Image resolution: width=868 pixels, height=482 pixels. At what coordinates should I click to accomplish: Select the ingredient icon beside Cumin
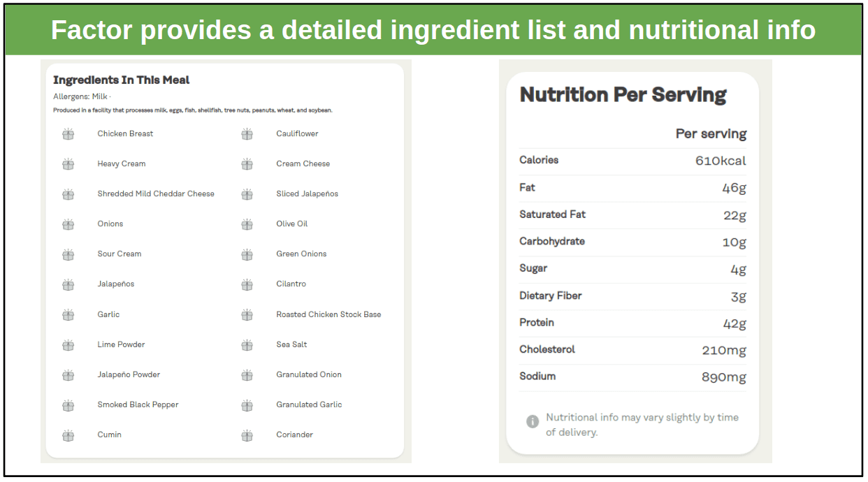68,435
